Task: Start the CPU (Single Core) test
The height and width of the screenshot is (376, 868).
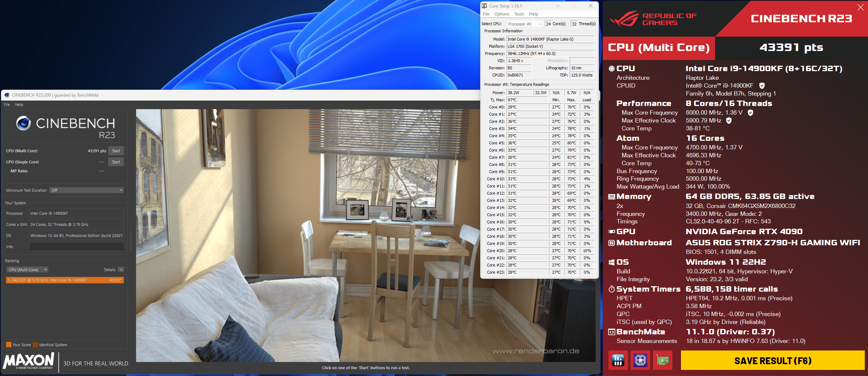Action: (116, 162)
